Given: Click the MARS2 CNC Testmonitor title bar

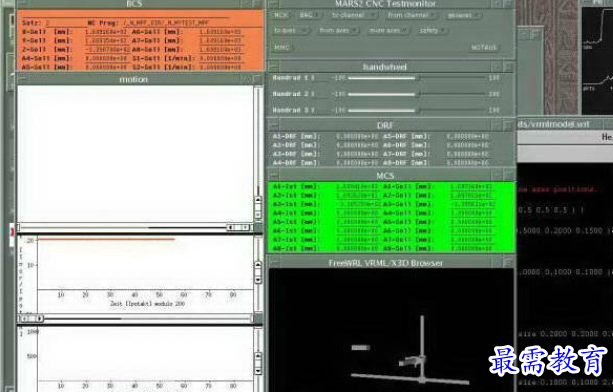Looking at the screenshot, I should [x=385, y=4].
